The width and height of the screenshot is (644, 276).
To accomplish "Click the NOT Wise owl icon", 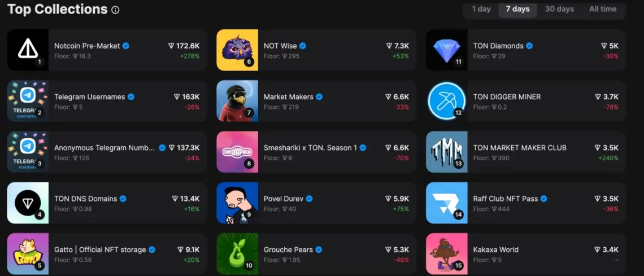I will coord(237,50).
